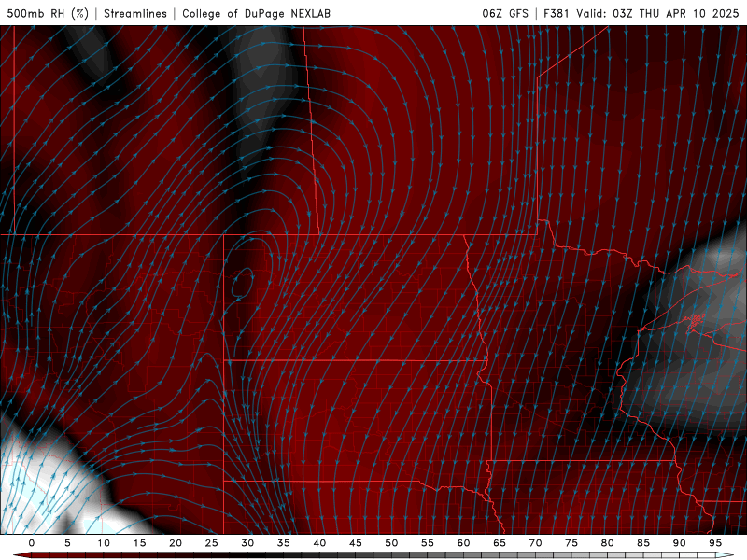The image size is (747, 560).
Task: Choose the '70' scale label
Action: pos(535,543)
